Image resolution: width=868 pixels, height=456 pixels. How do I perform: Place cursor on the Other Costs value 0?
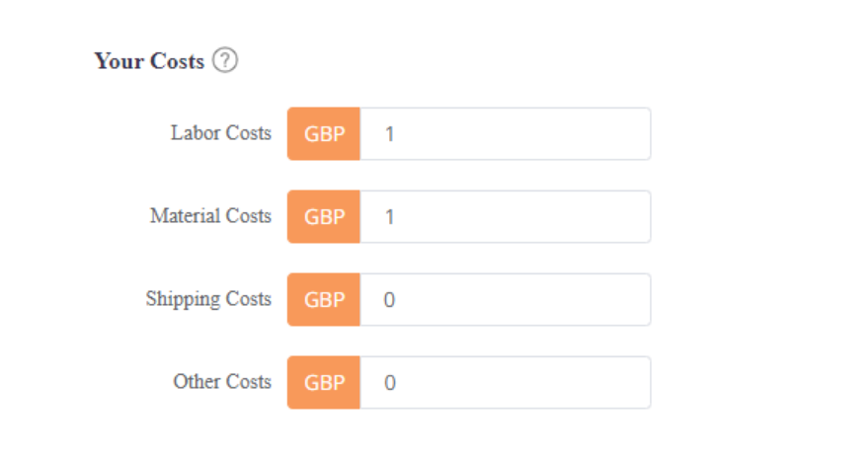pyautogui.click(x=390, y=382)
